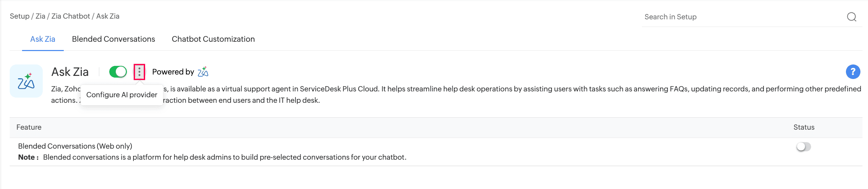Enable the Blended Conversations status toggle

[804, 147]
